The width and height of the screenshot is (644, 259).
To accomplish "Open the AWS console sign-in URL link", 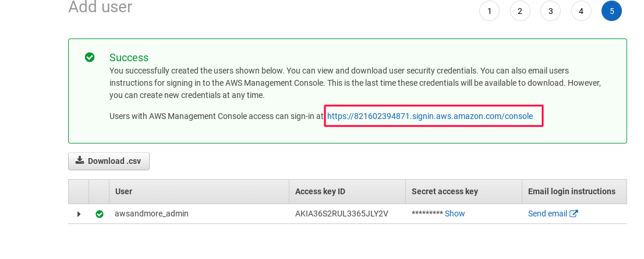I will tap(430, 117).
